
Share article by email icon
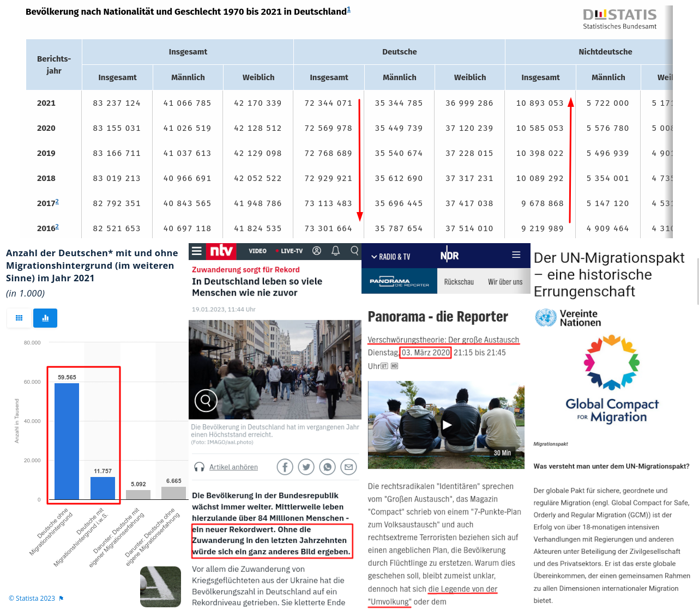348,467
